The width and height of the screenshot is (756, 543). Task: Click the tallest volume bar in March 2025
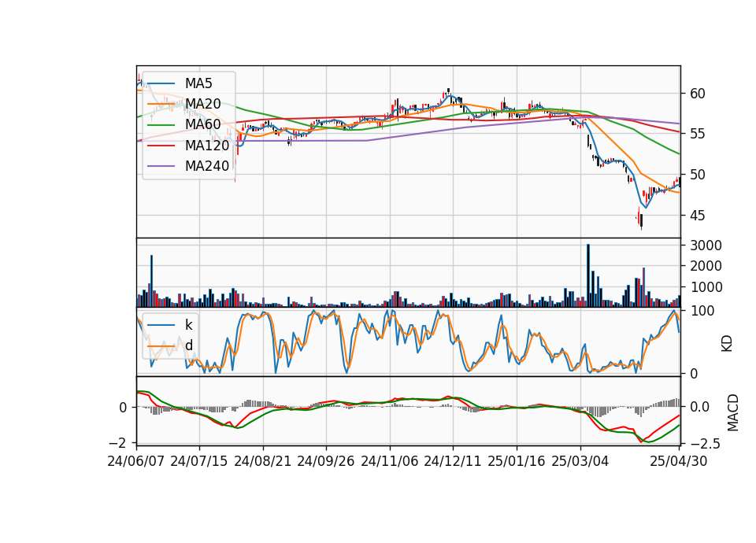click(x=588, y=275)
